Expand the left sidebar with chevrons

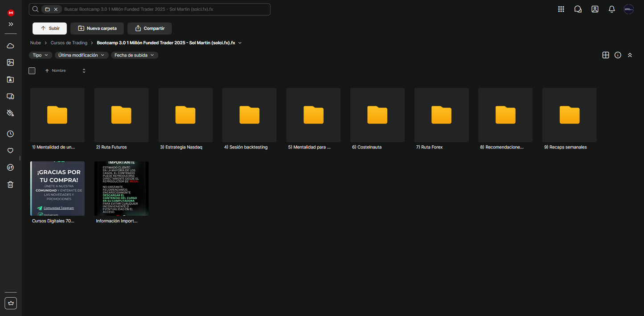point(11,24)
